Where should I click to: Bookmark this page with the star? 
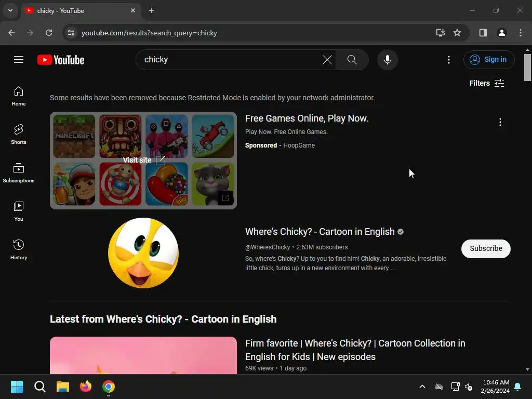click(457, 33)
